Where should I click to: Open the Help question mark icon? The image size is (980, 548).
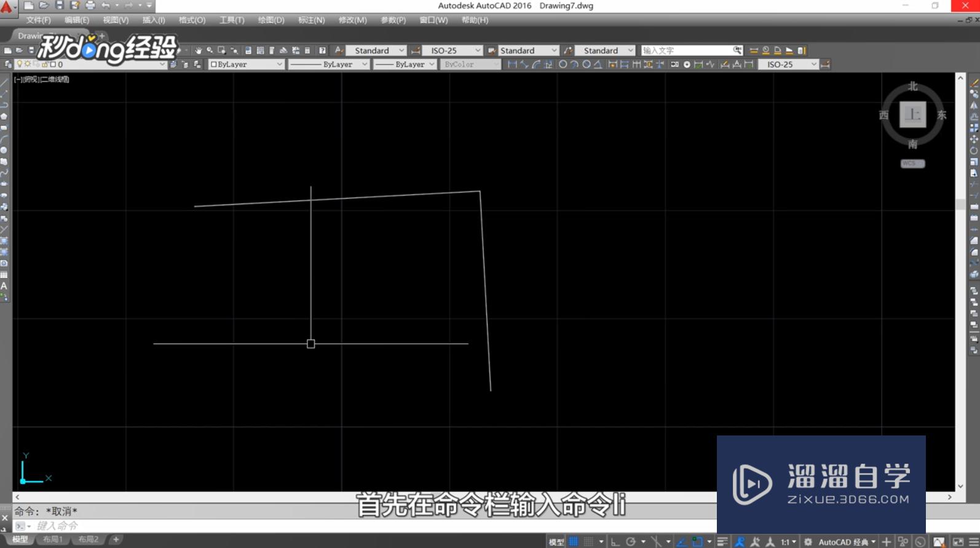(322, 50)
